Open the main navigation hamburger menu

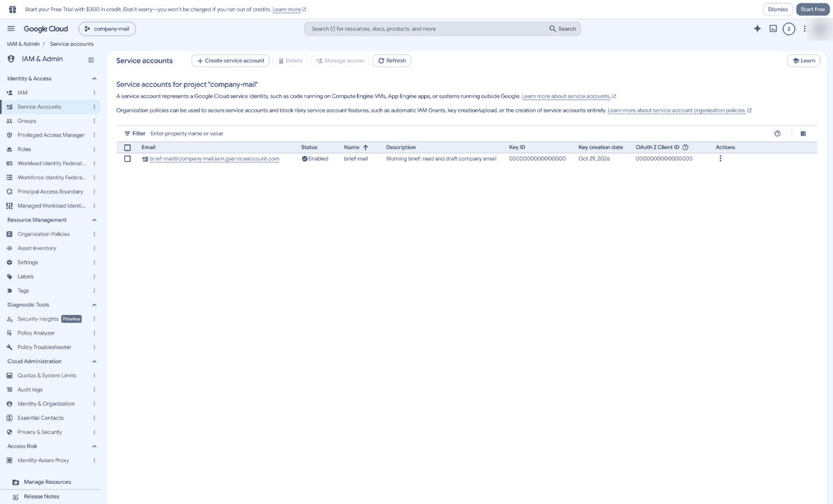(x=11, y=28)
